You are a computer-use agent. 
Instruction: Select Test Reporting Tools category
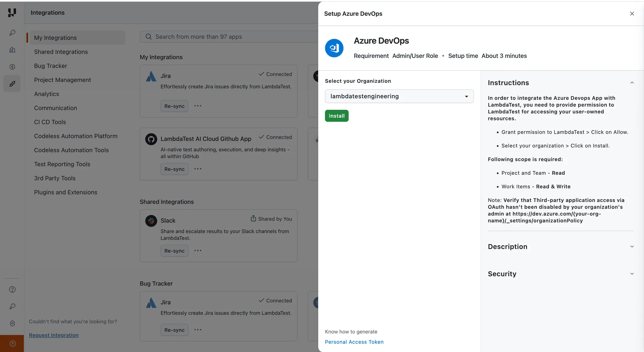click(62, 164)
